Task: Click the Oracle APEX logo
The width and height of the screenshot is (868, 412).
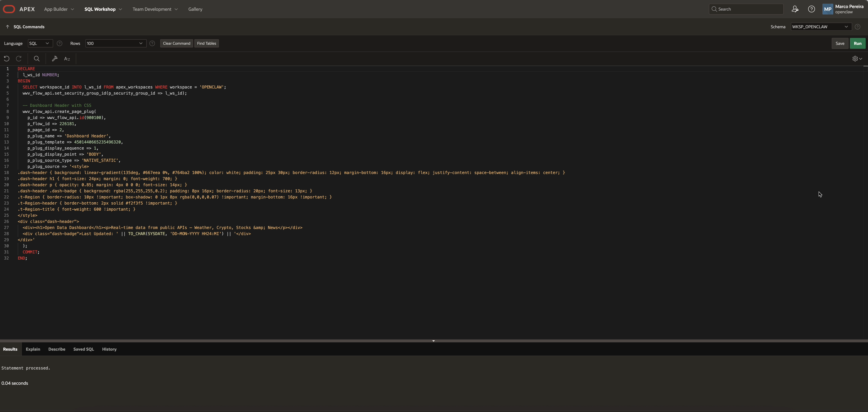Action: [x=9, y=9]
